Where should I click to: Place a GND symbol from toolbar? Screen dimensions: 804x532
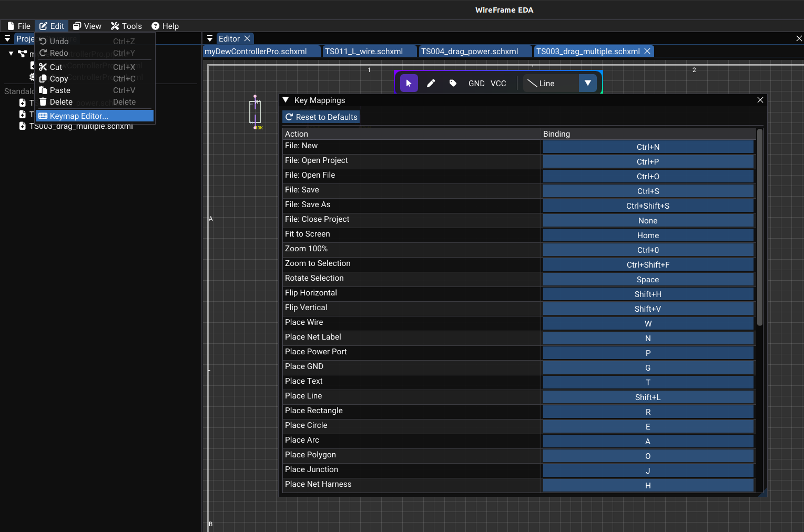[476, 83]
